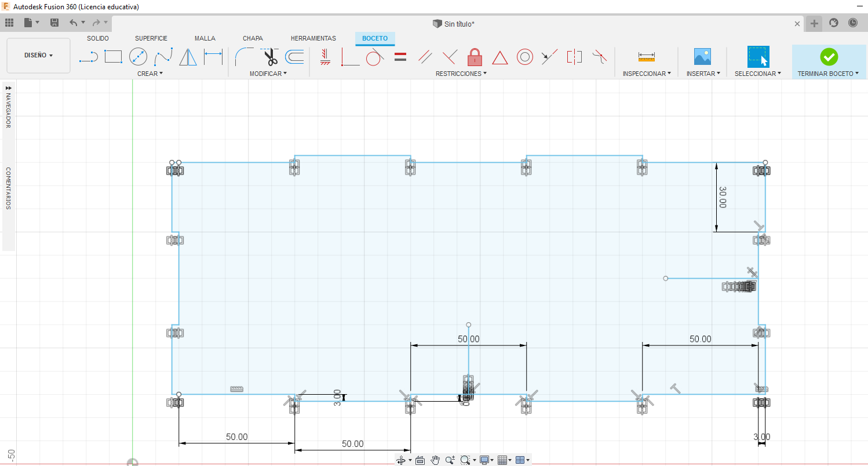Screen dimensions: 868x466
Task: Click the Orbit navigation tool
Action: click(400, 460)
